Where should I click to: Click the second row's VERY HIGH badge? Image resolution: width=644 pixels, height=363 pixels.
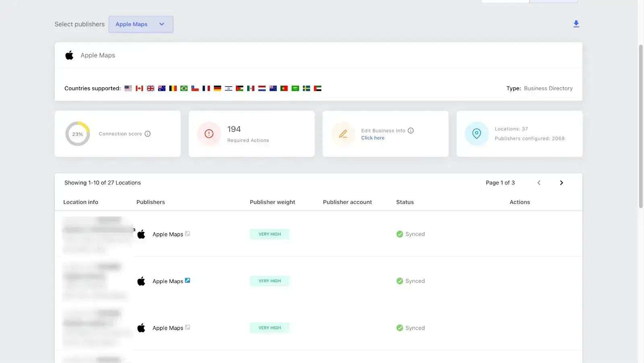coord(270,281)
